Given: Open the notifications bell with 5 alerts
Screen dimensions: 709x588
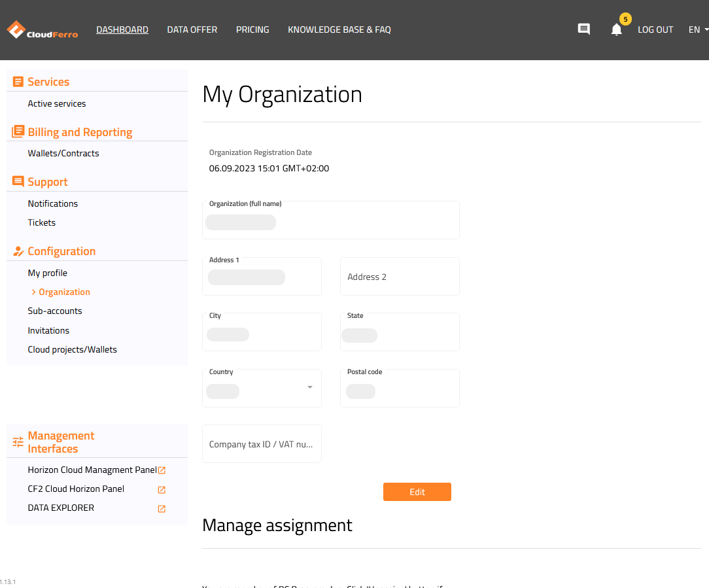Looking at the screenshot, I should coord(615,29).
